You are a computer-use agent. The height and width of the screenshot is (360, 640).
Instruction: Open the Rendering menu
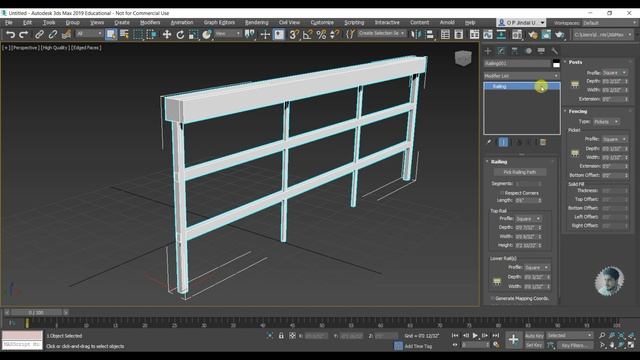pyautogui.click(x=257, y=22)
